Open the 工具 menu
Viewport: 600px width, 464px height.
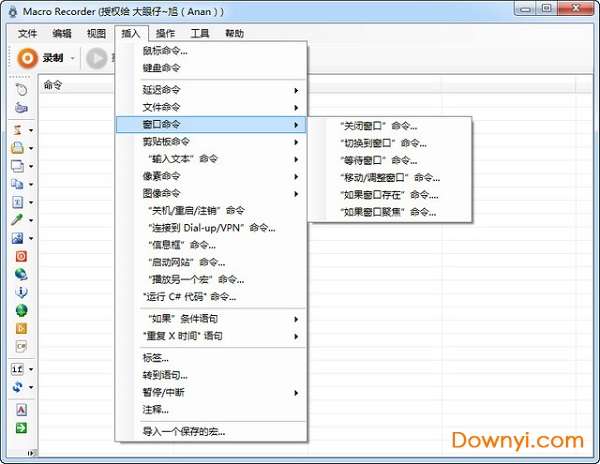200,34
